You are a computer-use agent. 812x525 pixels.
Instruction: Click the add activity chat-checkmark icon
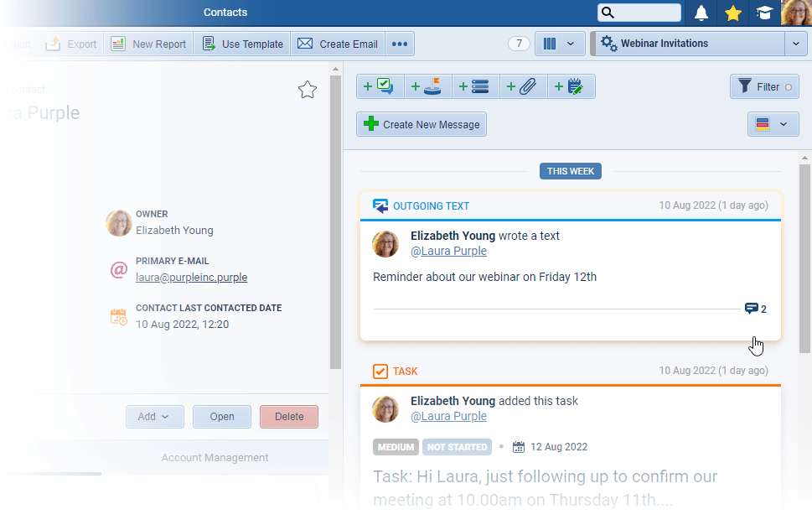pos(380,86)
